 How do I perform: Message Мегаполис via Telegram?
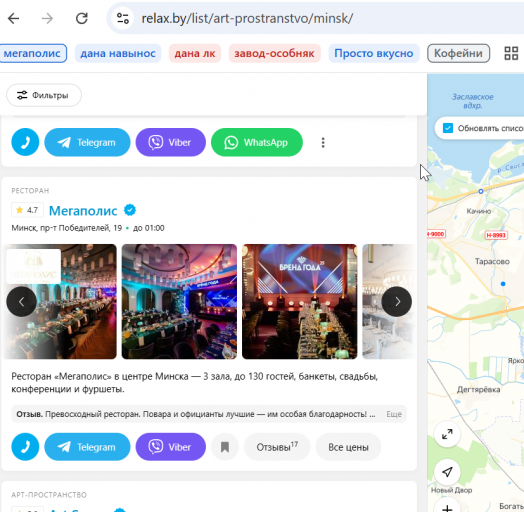click(x=87, y=447)
